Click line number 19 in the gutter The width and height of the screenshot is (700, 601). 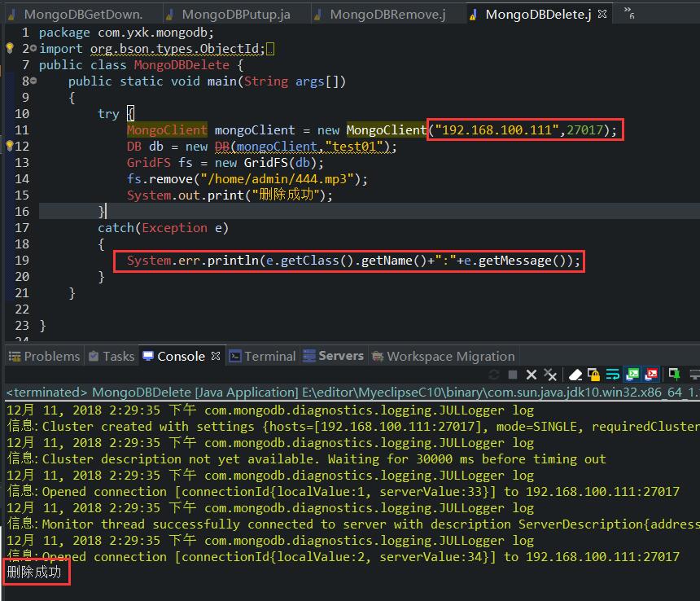[x=22, y=261]
